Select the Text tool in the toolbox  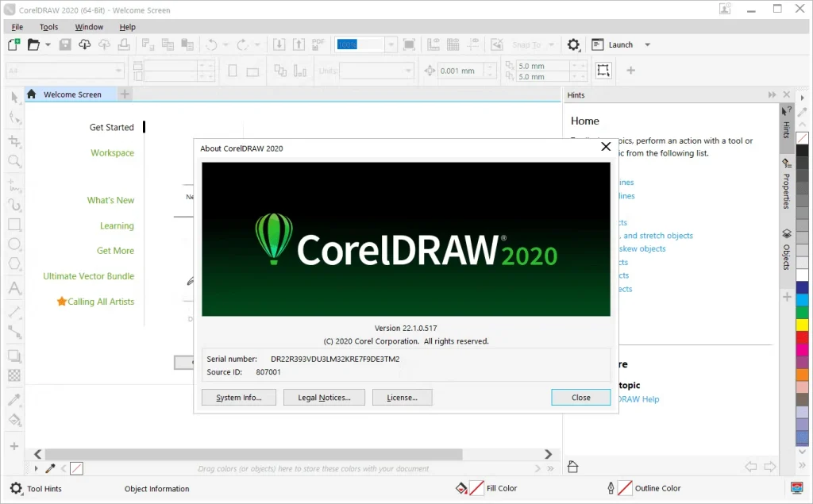(x=13, y=288)
